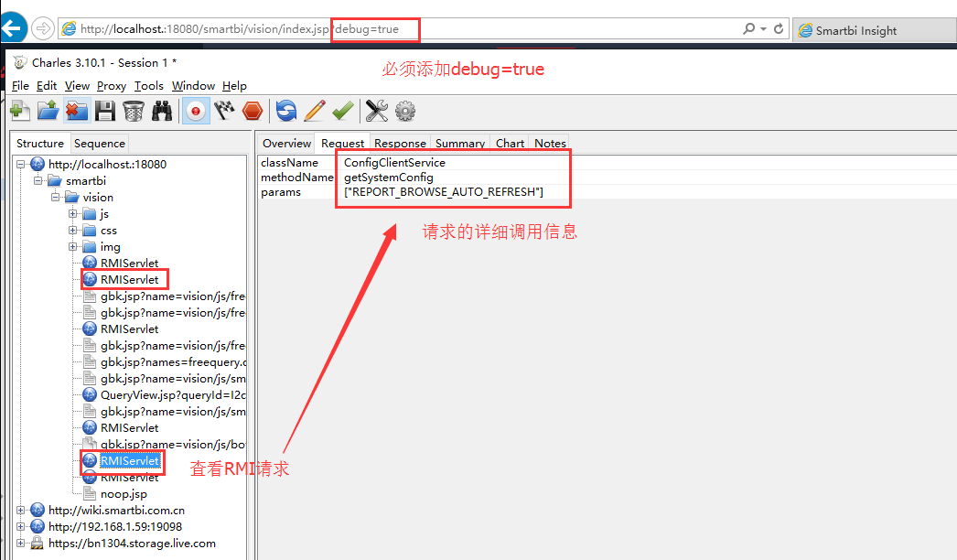Open Tools via the wrench-screwdriver icon

coord(377,111)
